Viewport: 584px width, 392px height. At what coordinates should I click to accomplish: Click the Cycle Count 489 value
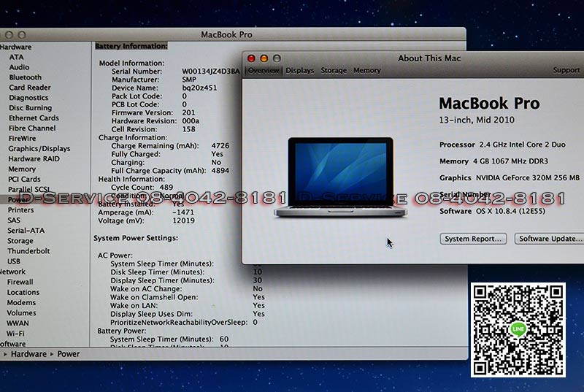[x=166, y=188]
